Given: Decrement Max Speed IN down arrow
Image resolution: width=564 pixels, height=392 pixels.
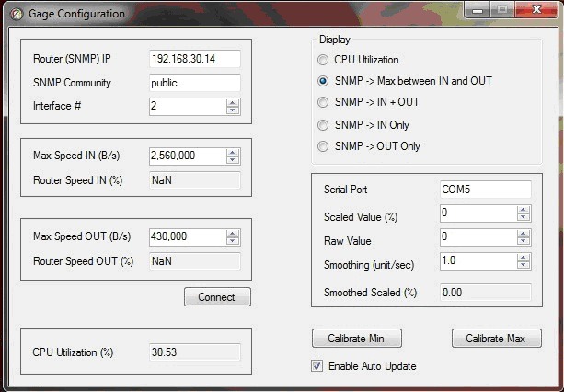Looking at the screenshot, I should pos(233,160).
